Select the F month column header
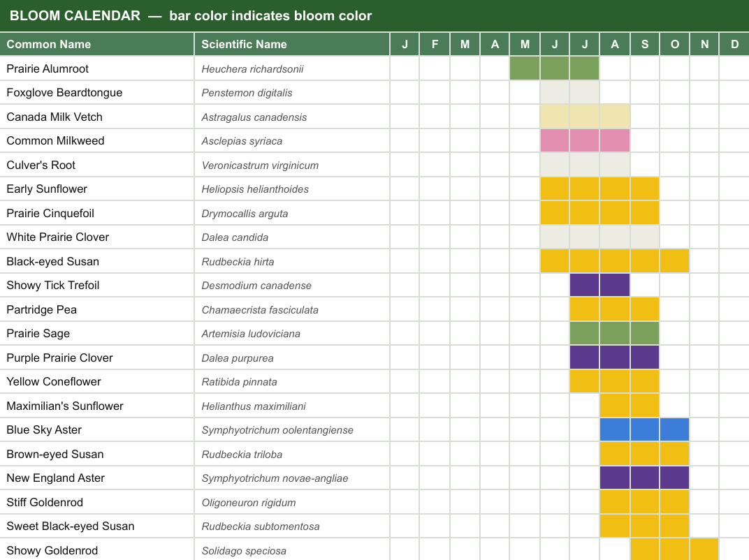The height and width of the screenshot is (560, 749). coord(435,45)
